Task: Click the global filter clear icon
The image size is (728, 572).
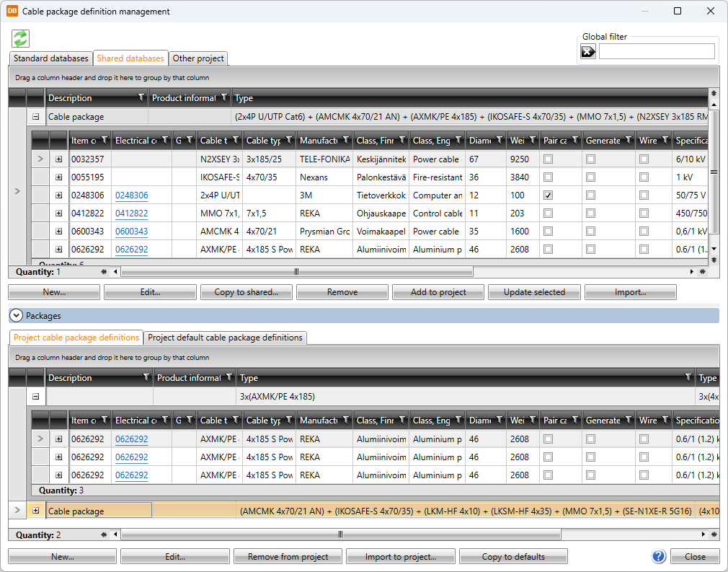Action: (588, 51)
